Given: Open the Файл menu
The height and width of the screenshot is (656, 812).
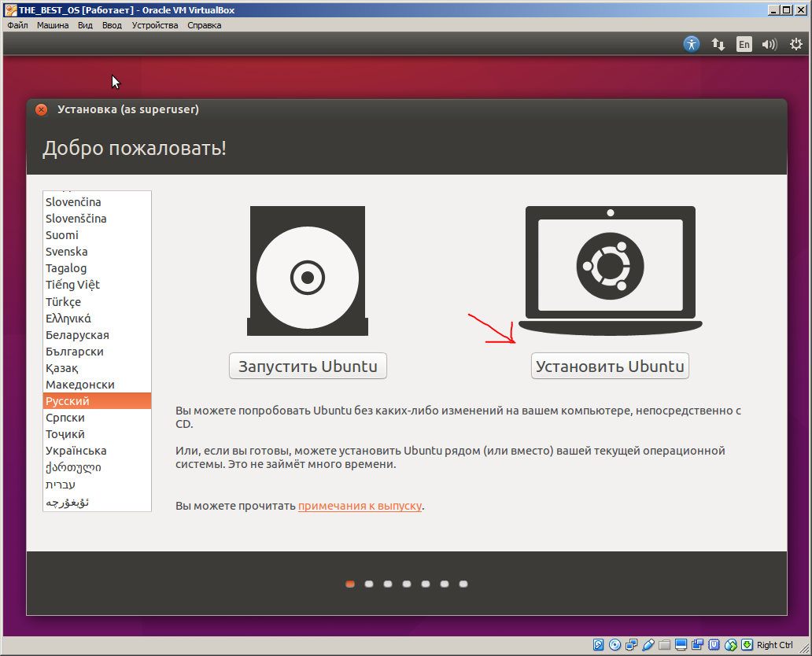Looking at the screenshot, I should coord(17,25).
